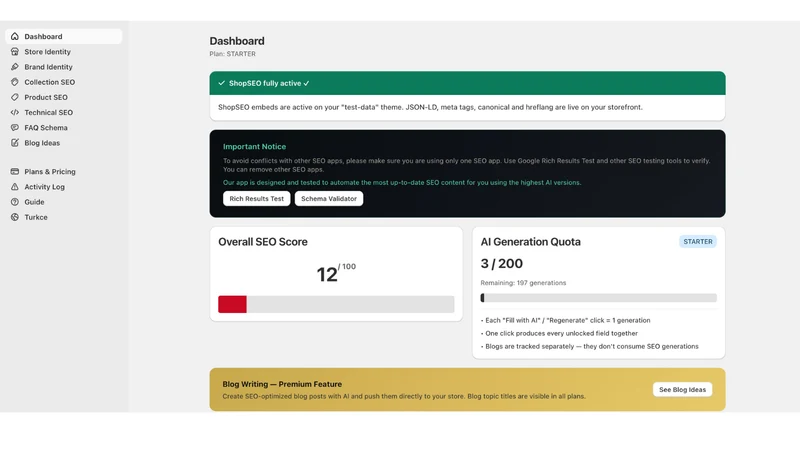This screenshot has height=450, width=800.
Task: Click the 'Blogs are tracked separately' bullet
Action: click(x=590, y=346)
